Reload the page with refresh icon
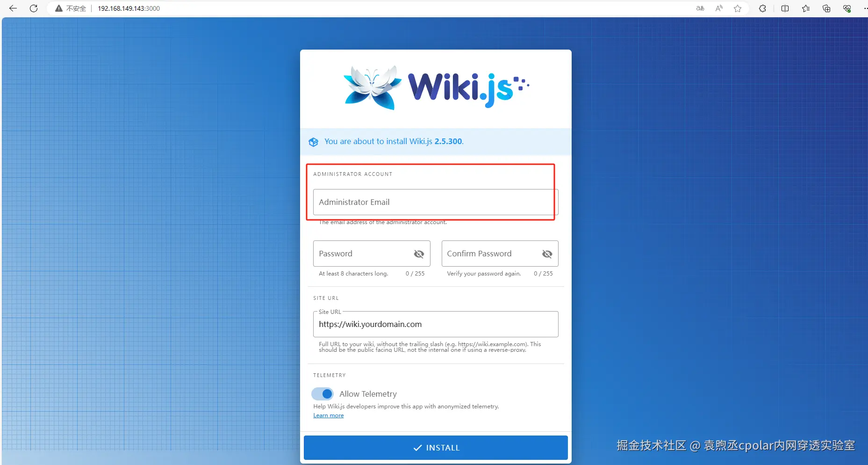 coord(34,8)
